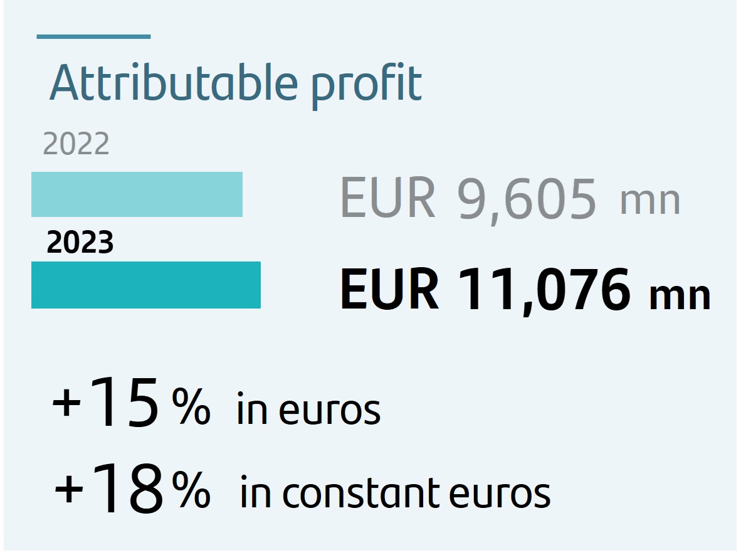Image resolution: width=741 pixels, height=560 pixels.
Task: Click the percent sign next to 18
Action: pyautogui.click(x=191, y=490)
